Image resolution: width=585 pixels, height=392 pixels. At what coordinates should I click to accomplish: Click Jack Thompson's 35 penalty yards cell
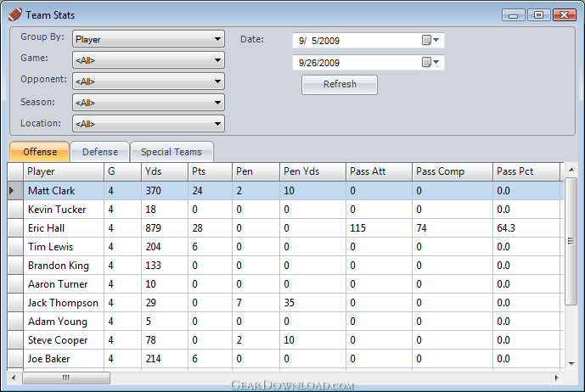(x=312, y=303)
